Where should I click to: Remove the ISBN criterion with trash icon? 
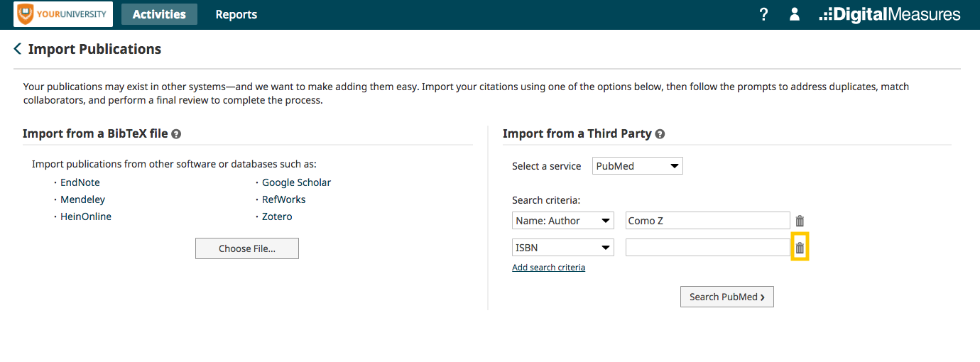[x=800, y=248]
